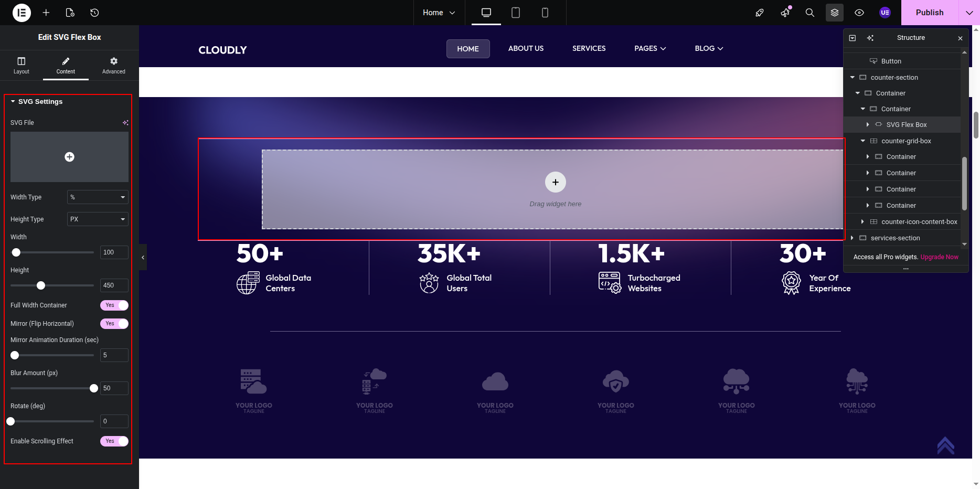This screenshot has height=489, width=980.
Task: Click the plus icon in SVG File uploader
Action: (x=69, y=157)
